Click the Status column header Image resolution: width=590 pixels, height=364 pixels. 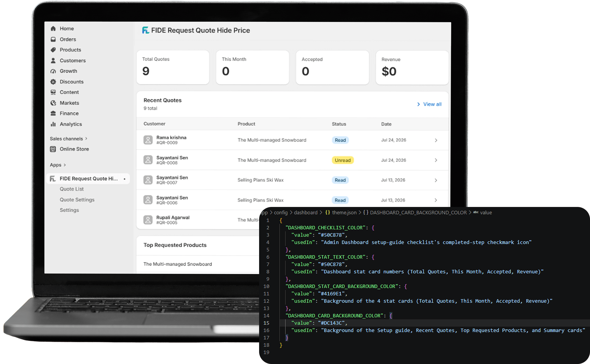tap(339, 124)
